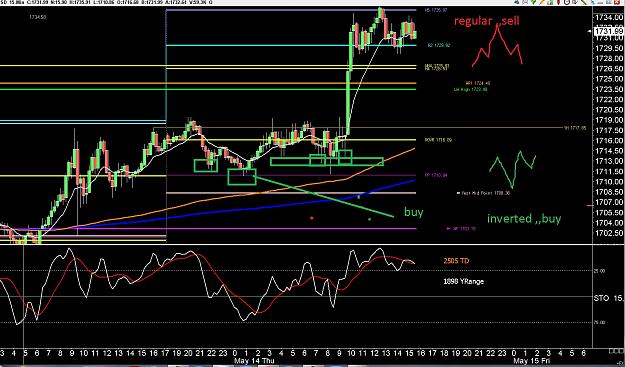Click the 1723.50 price axis label
Viewport: 625px width, 367px height.
pyautogui.click(x=609, y=89)
